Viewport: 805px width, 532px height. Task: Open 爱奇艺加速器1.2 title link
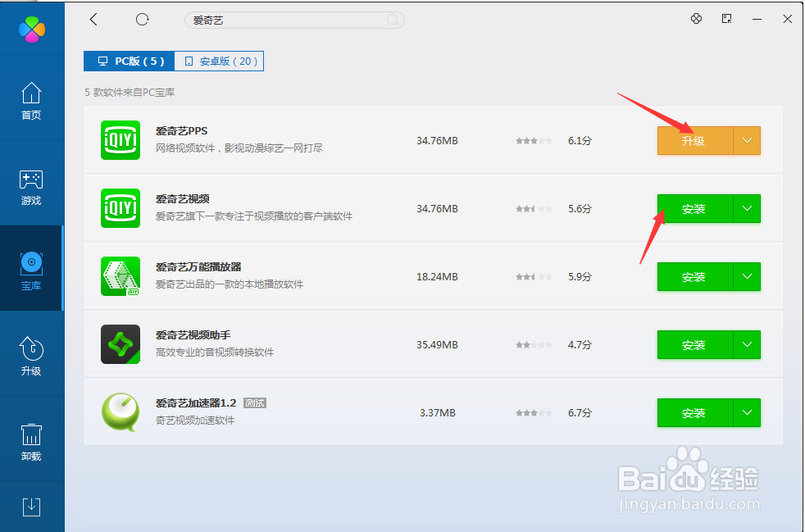(x=196, y=403)
